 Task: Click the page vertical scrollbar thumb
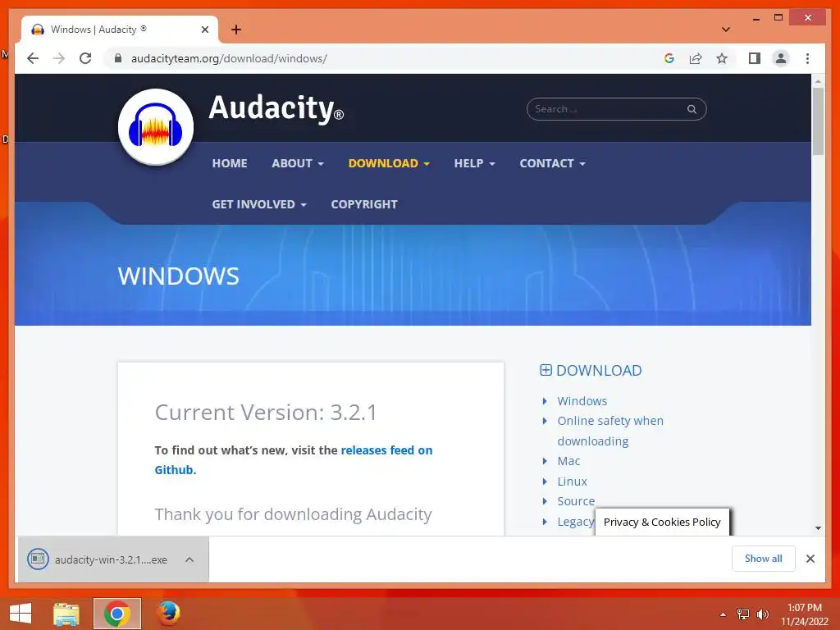818,121
